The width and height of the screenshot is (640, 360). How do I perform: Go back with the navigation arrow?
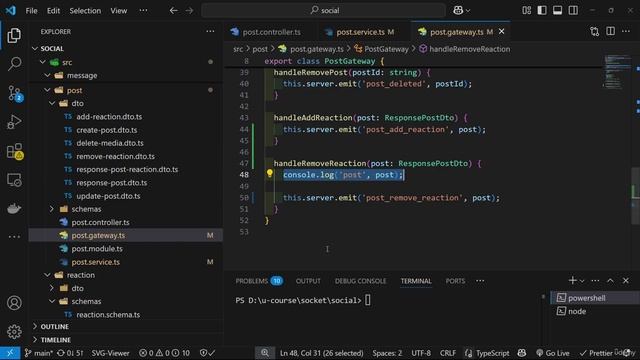point(173,11)
